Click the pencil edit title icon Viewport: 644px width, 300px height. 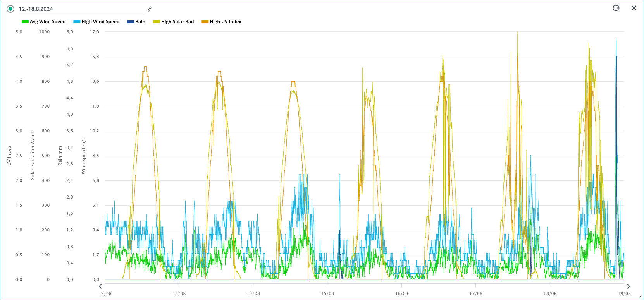pos(150,9)
